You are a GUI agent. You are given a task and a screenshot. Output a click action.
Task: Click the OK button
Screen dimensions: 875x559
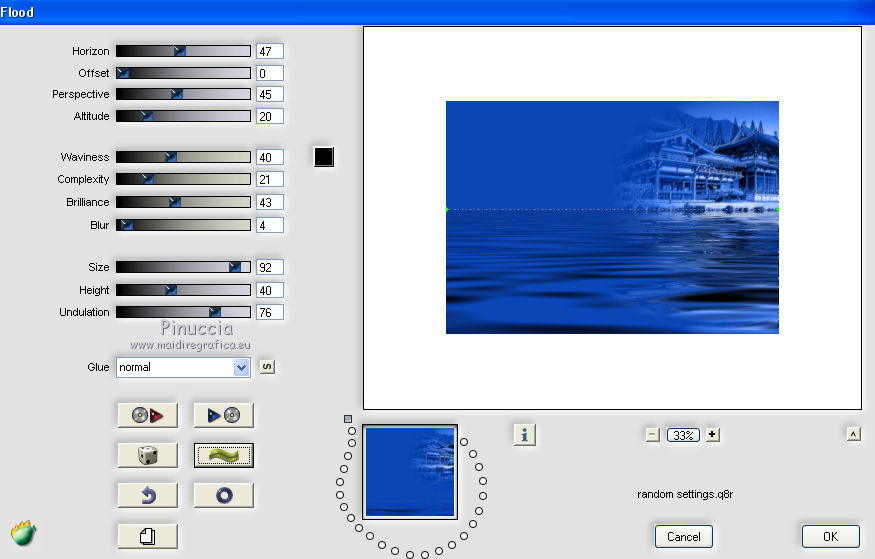coord(830,536)
